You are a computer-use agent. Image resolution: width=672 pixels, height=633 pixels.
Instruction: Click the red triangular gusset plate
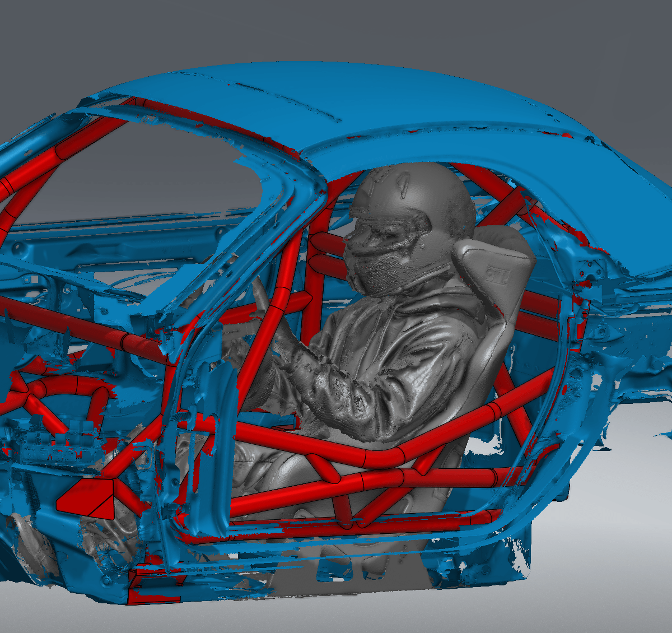click(87, 497)
